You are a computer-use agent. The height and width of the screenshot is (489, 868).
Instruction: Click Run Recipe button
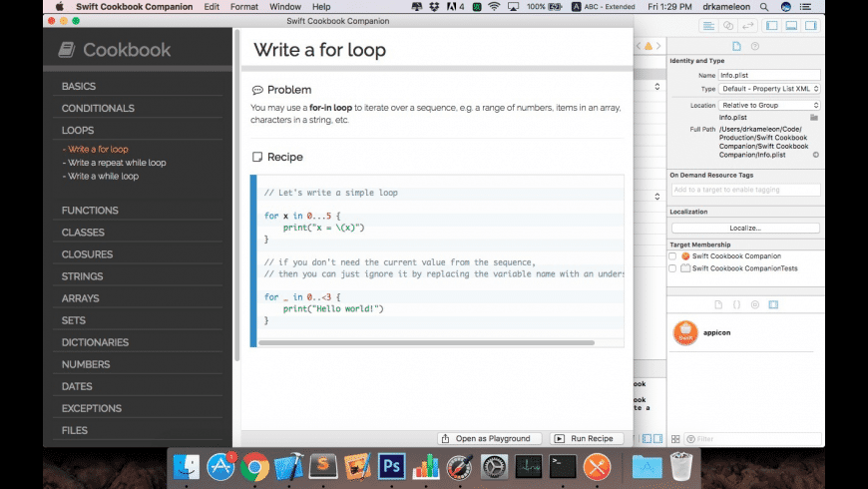pyautogui.click(x=587, y=439)
